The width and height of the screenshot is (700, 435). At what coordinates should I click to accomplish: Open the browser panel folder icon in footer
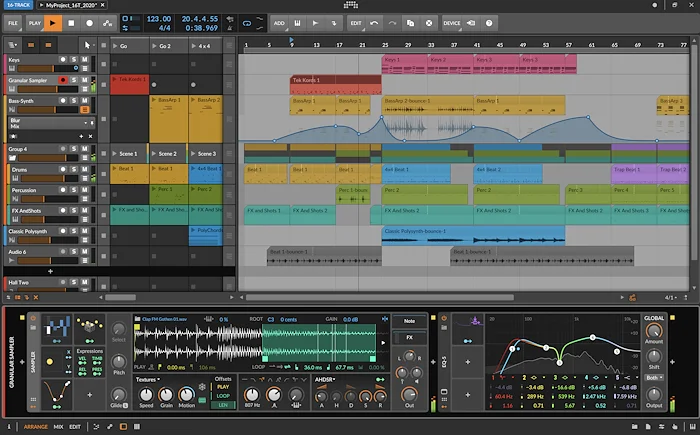coord(634,427)
